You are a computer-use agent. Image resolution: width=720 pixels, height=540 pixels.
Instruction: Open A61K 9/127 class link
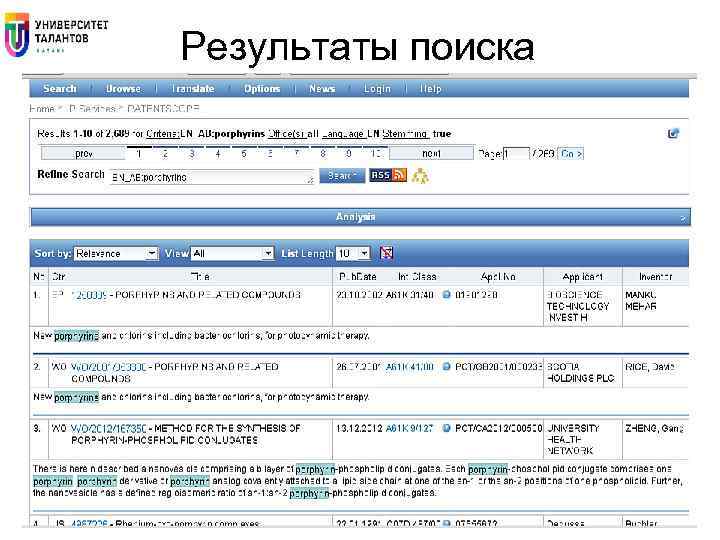(410, 428)
